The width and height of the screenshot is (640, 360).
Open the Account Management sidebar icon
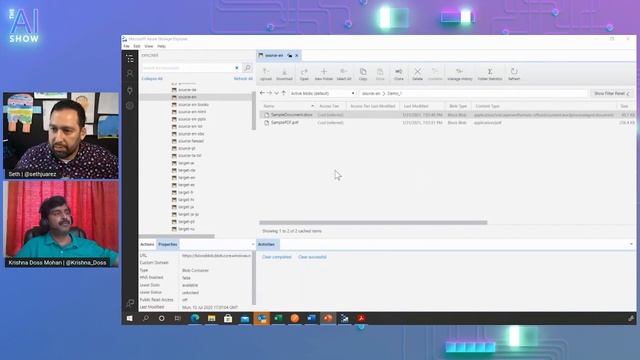coord(130,74)
